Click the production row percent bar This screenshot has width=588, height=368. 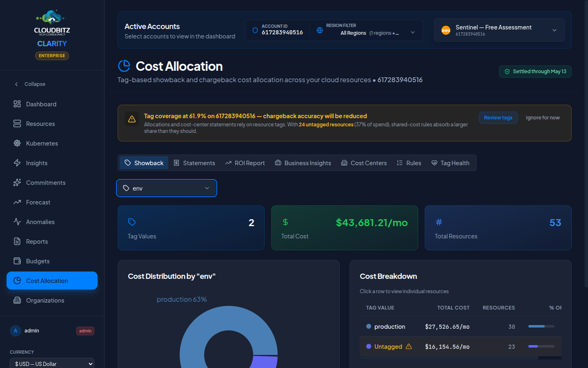point(541,326)
